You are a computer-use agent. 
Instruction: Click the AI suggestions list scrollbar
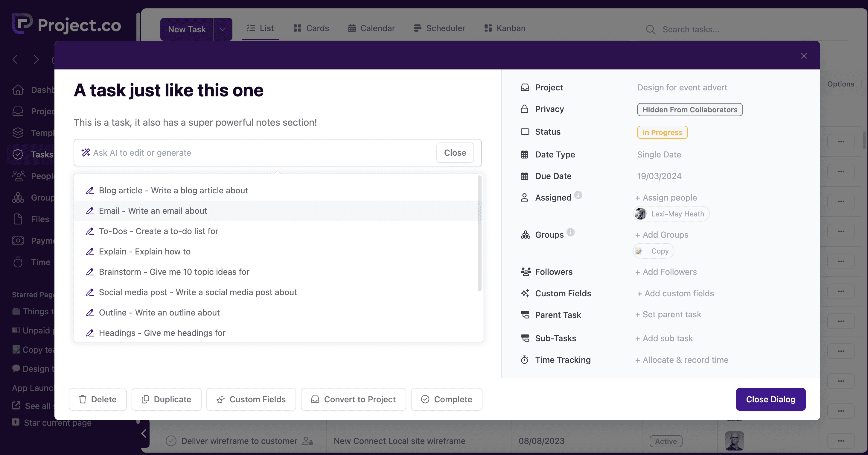tap(479, 233)
